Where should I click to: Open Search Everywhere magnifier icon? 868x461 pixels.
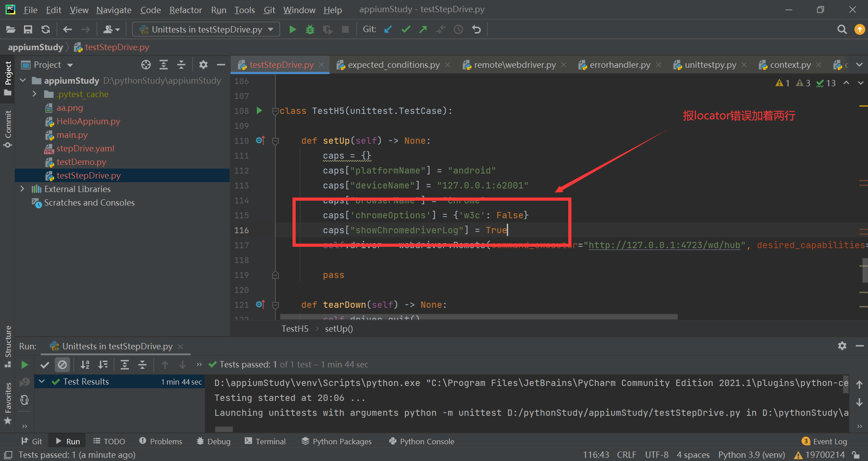[842, 29]
